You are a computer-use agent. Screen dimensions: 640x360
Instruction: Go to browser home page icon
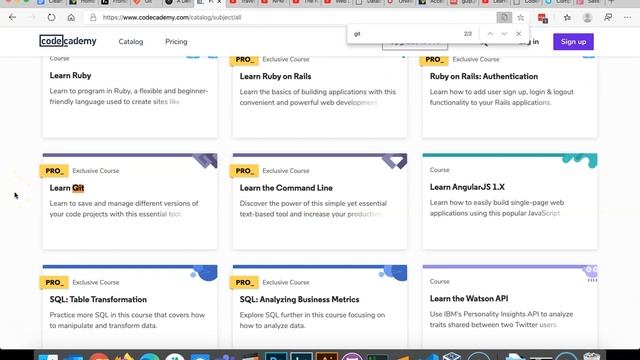coord(71,18)
